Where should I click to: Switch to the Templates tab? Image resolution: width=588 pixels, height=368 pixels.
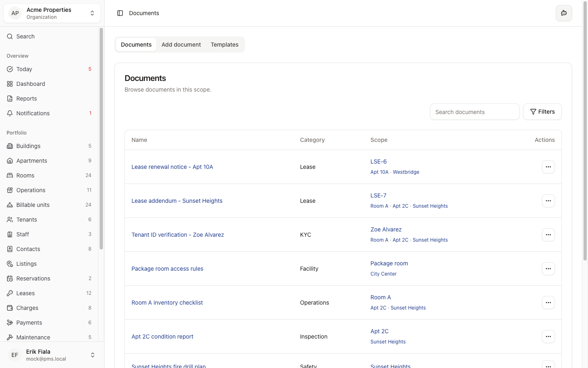pos(225,45)
